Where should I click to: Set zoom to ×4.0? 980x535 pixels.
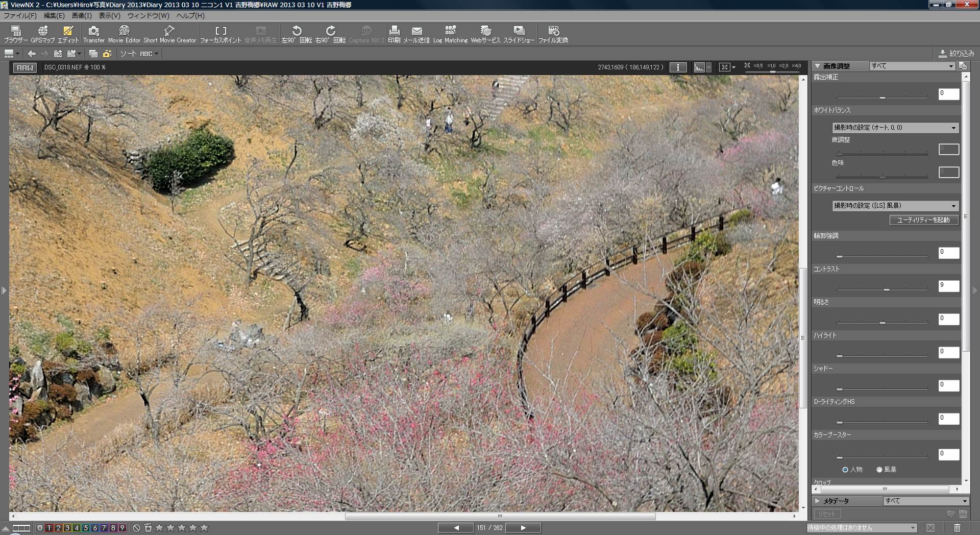tap(796, 66)
